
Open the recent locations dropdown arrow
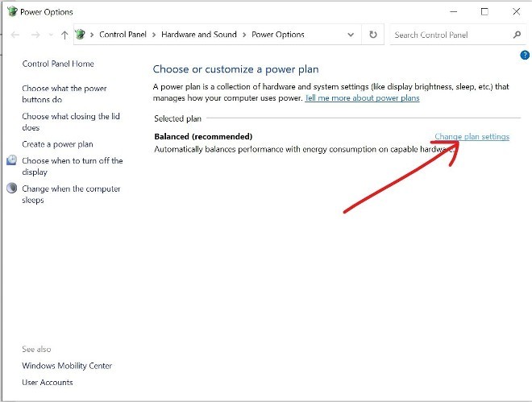click(x=51, y=35)
